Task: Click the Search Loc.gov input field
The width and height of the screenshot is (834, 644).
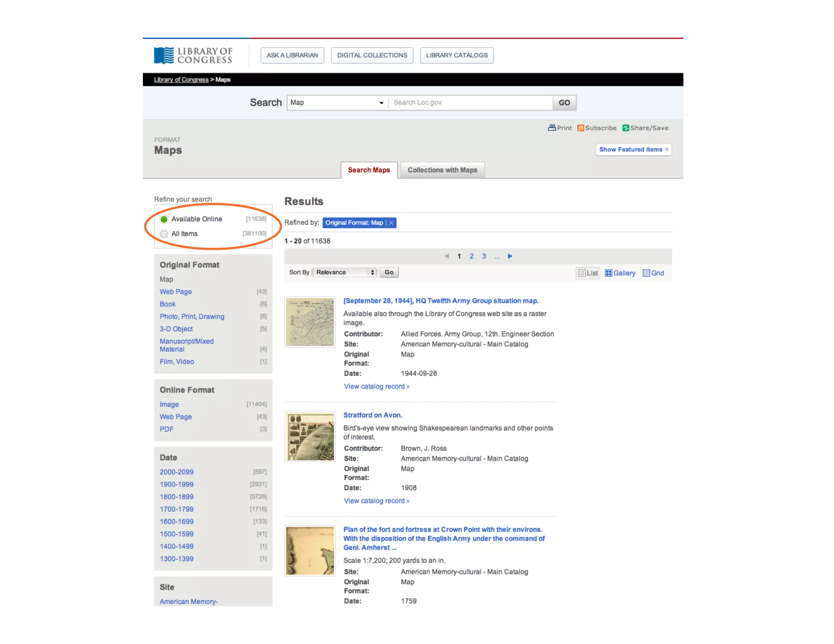Action: point(470,103)
